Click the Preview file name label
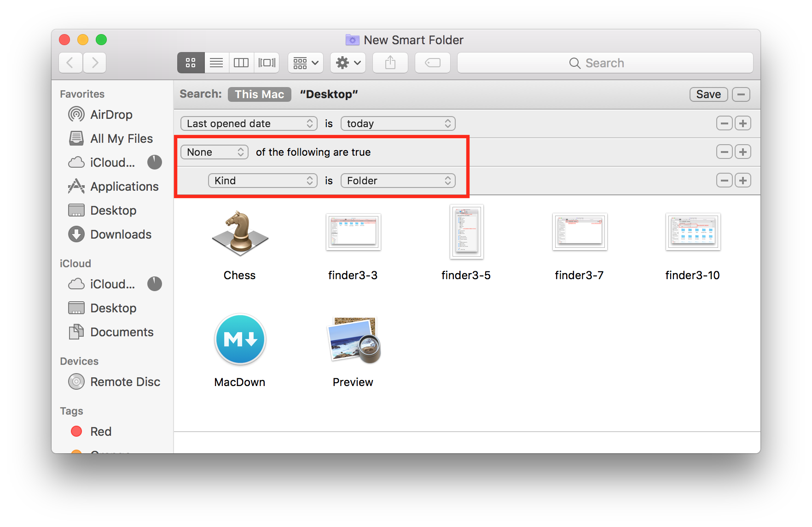 (x=353, y=382)
